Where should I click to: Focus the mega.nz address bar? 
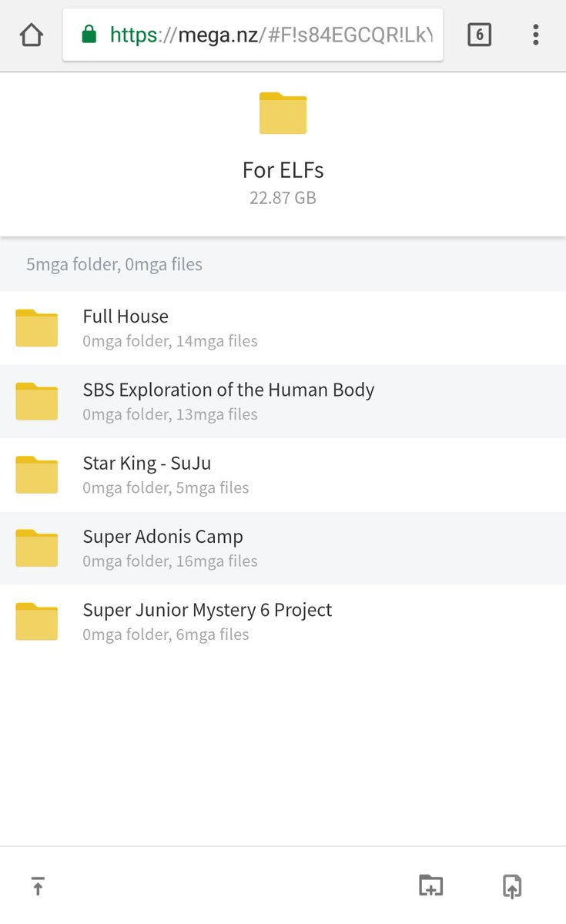pyautogui.click(x=253, y=35)
